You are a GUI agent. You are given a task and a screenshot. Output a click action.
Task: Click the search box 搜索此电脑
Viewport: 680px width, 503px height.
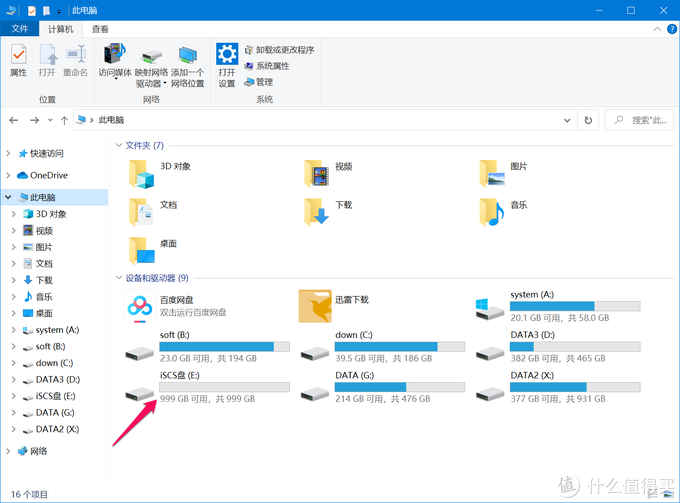coord(639,120)
